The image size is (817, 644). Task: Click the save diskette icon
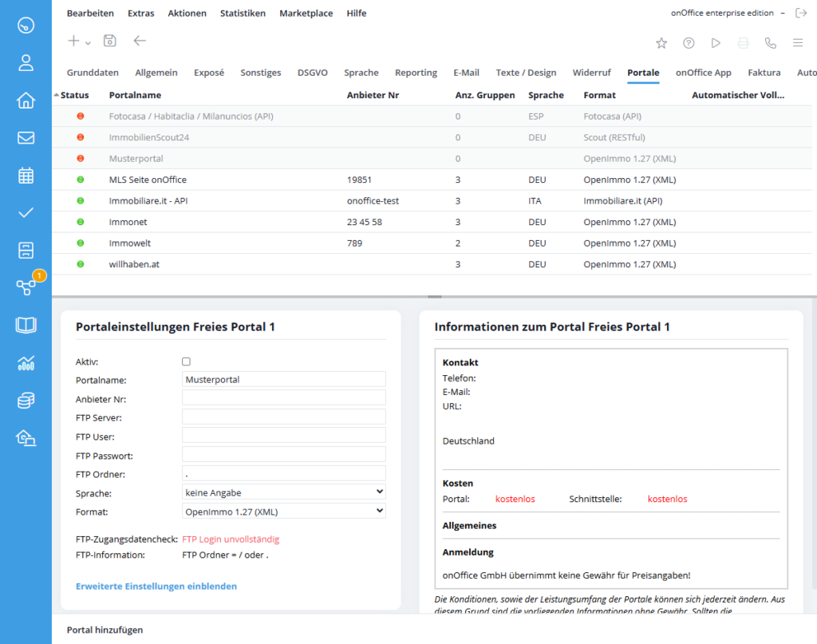point(109,41)
